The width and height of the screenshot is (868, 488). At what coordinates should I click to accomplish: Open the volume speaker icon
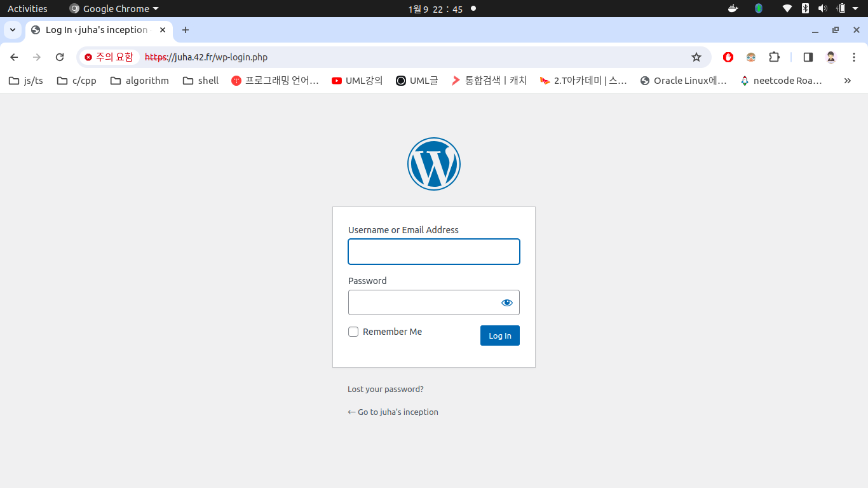click(822, 8)
